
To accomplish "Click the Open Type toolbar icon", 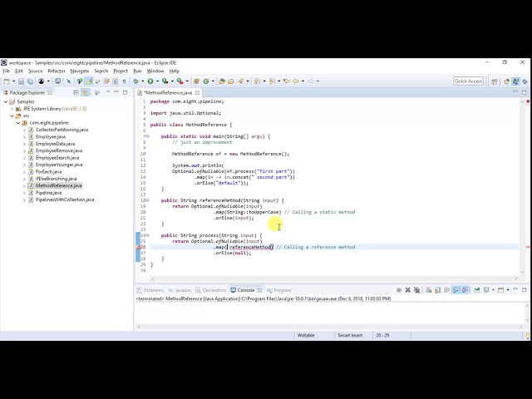I will point(222,81).
